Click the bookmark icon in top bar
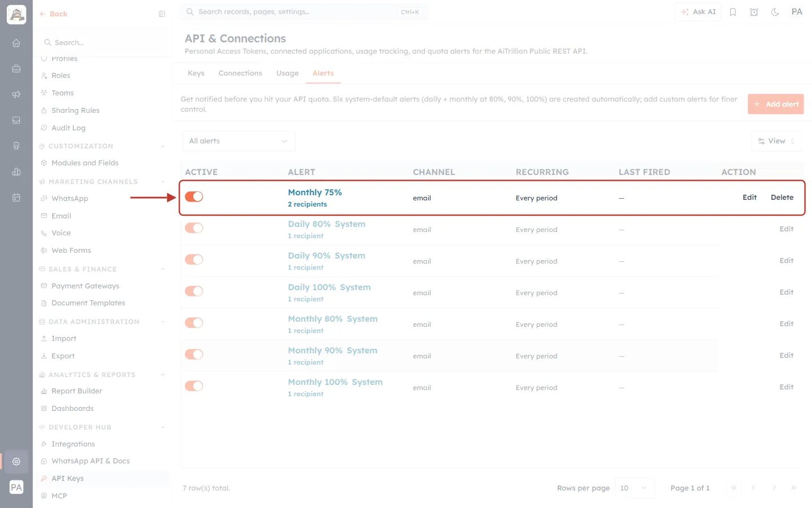The height and width of the screenshot is (508, 812). tap(733, 12)
